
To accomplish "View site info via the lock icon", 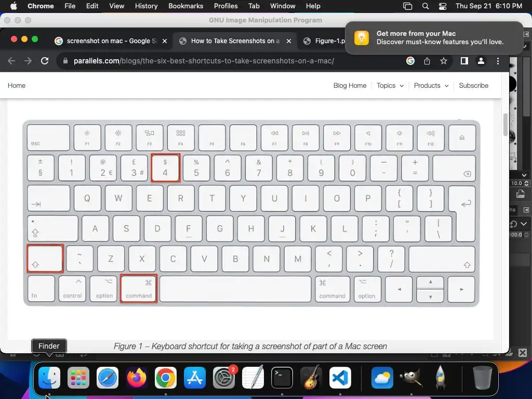I will [x=65, y=61].
